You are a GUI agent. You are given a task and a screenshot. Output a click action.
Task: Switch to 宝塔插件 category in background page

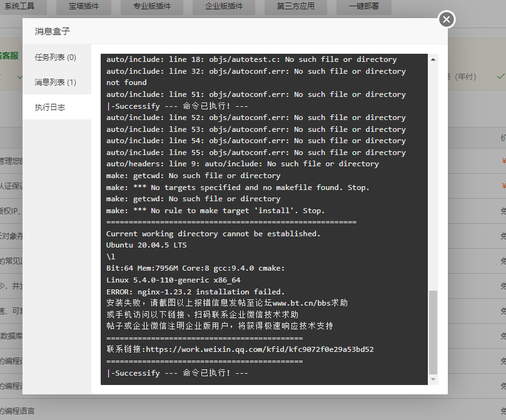84,6
